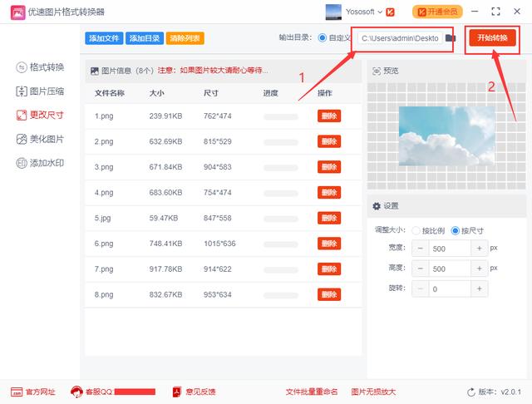Decrease rotation with the minus button
Screen dimensions: 532x404
[x=421, y=289]
